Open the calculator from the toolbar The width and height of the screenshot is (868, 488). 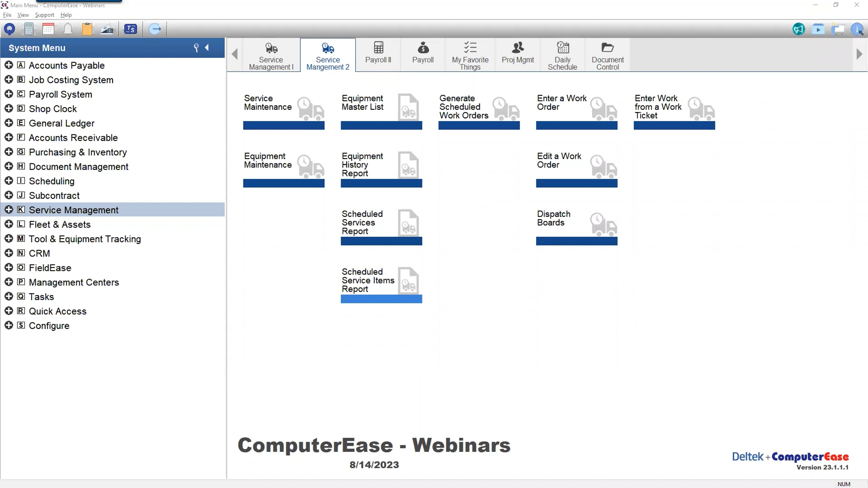(x=29, y=29)
